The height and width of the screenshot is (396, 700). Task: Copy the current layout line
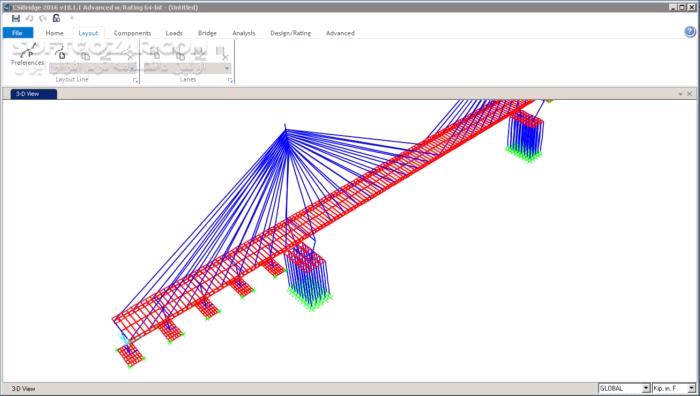coord(85,55)
